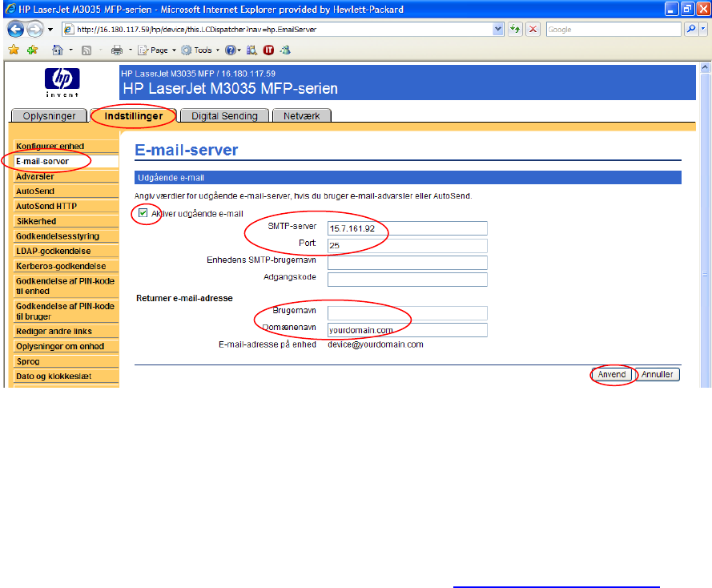Select Sikkerhed in the left sidebar
This screenshot has width=712, height=588.
[36, 221]
